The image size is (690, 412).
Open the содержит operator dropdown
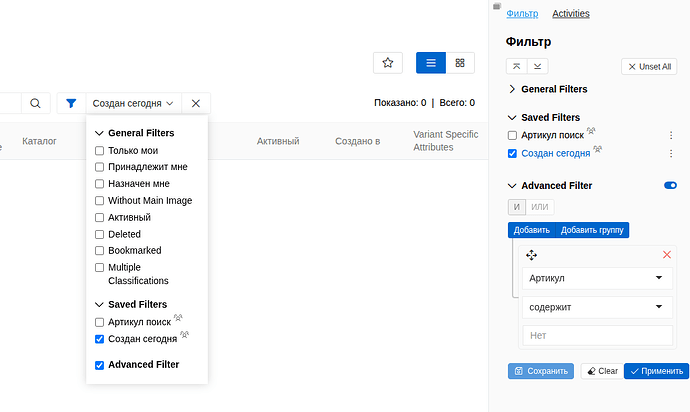pos(597,307)
